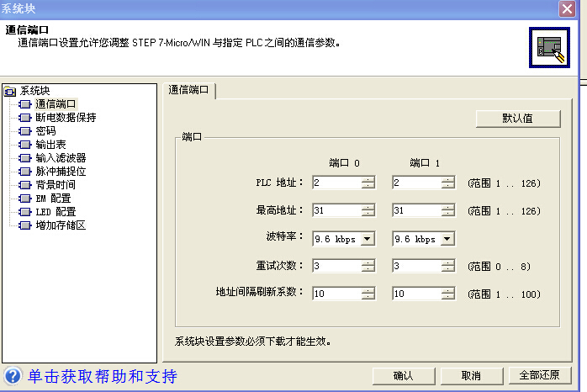Click the icon next to 密码
Screen dimensions: 587x392
24,131
